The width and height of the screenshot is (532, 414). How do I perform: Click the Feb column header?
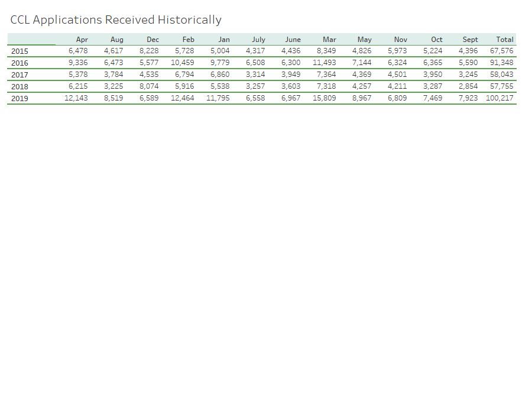pyautogui.click(x=188, y=40)
